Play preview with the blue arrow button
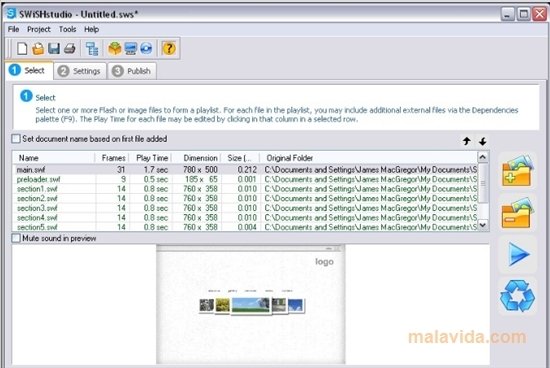550x368 pixels. click(518, 254)
